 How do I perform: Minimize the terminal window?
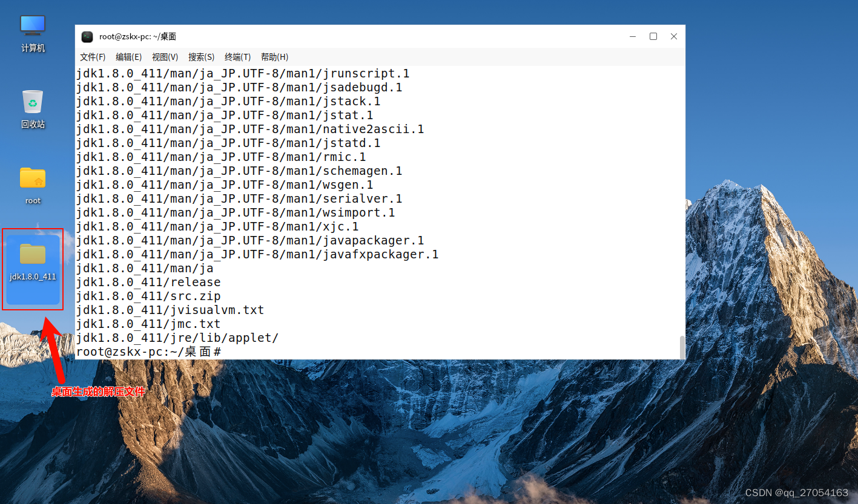click(x=633, y=36)
